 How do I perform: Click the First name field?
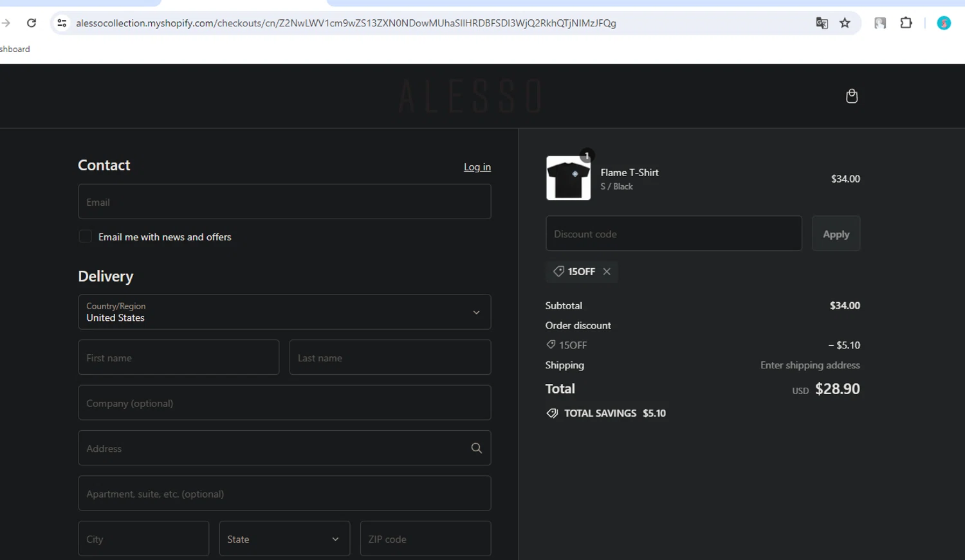[179, 357]
